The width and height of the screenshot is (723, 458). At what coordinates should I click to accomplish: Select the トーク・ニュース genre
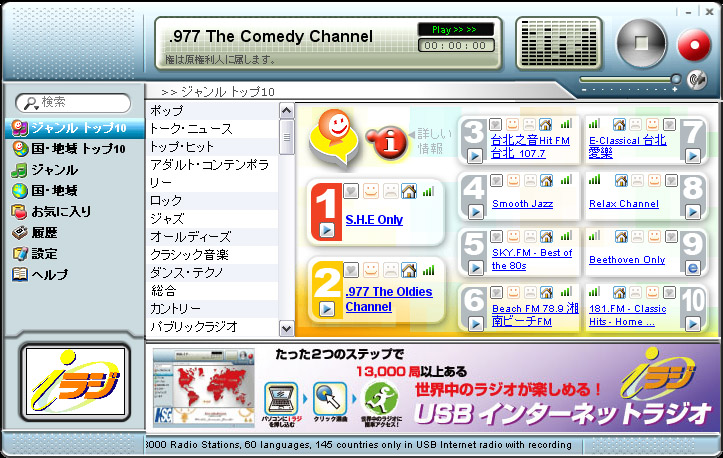213,129
